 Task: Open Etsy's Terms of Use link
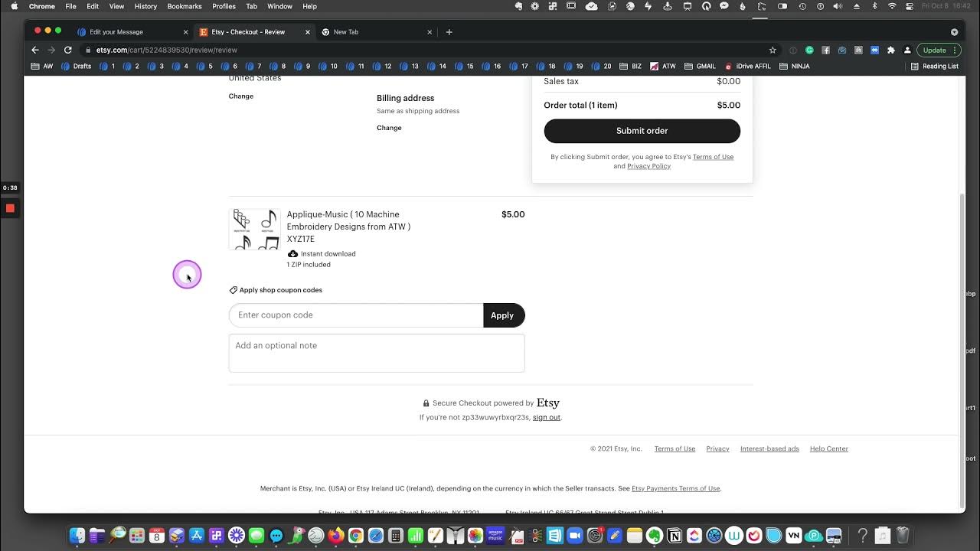click(x=713, y=157)
